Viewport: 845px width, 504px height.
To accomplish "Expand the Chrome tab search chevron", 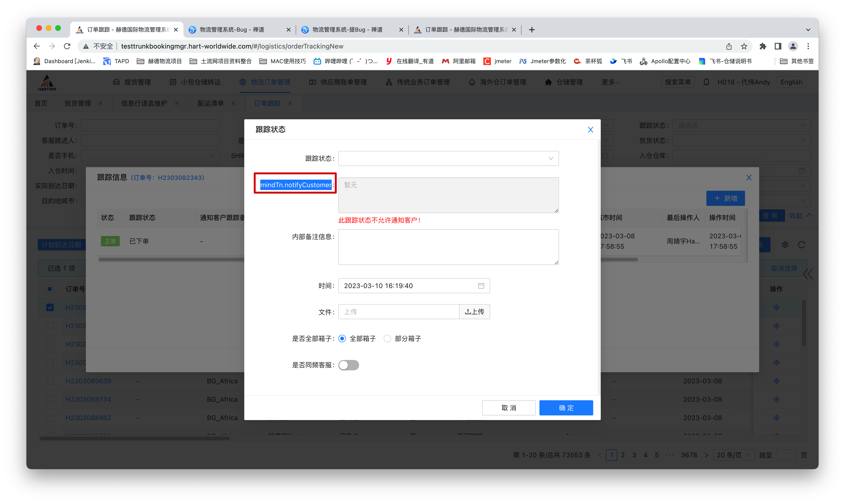I will click(x=808, y=30).
